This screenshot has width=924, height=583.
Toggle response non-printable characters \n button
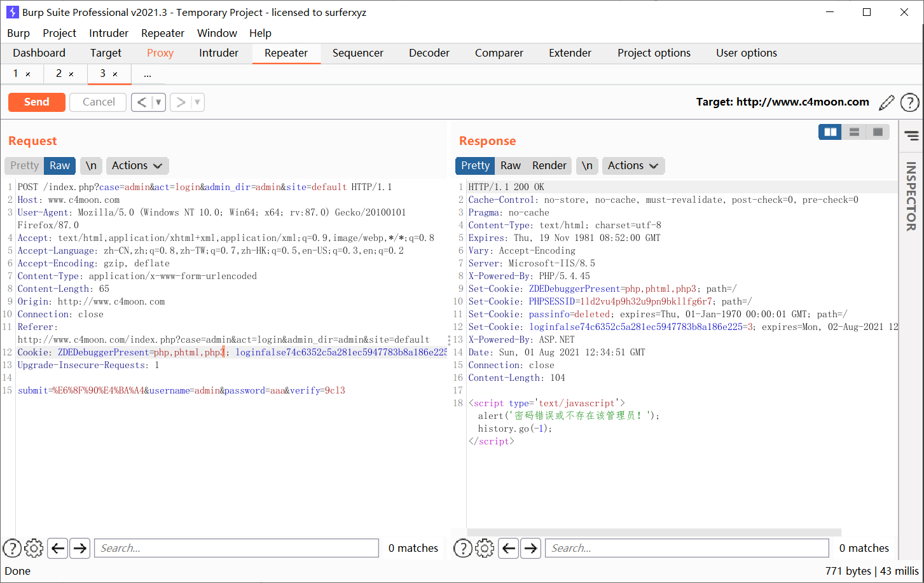tap(588, 166)
